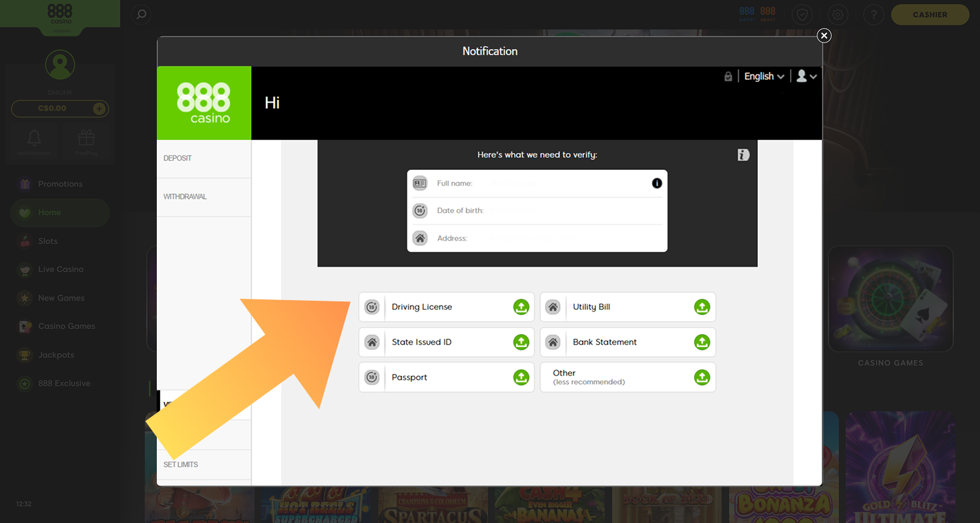Image resolution: width=980 pixels, height=523 pixels.
Task: Click the upload icon for Bank Statement
Action: [702, 342]
